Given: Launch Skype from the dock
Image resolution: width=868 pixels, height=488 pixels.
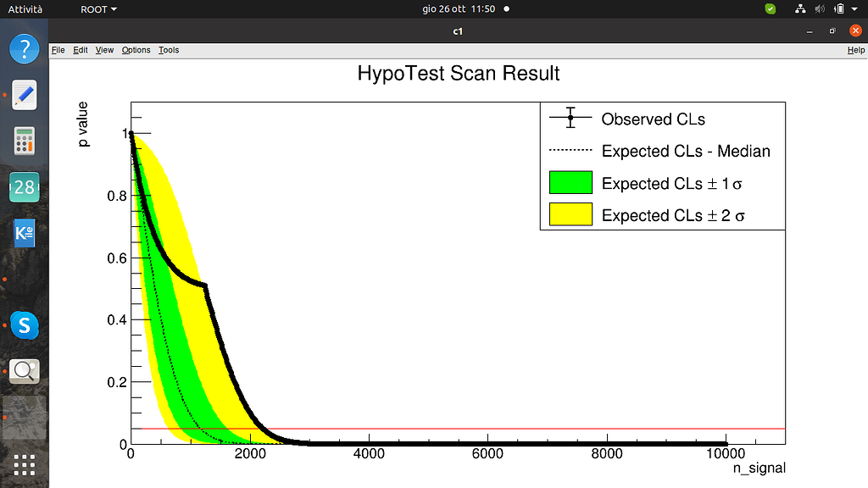Looking at the screenshot, I should (x=24, y=325).
